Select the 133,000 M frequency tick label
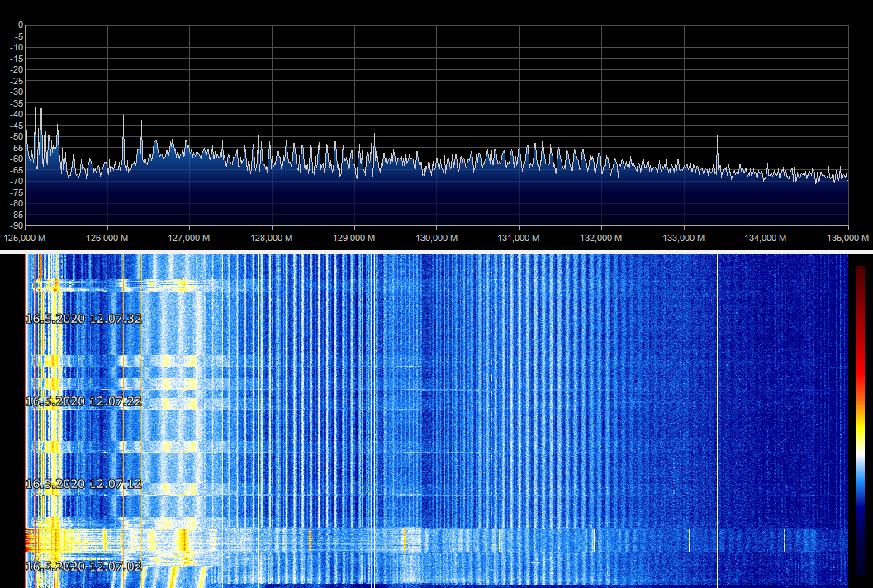This screenshot has height=588, width=873. tap(684, 238)
